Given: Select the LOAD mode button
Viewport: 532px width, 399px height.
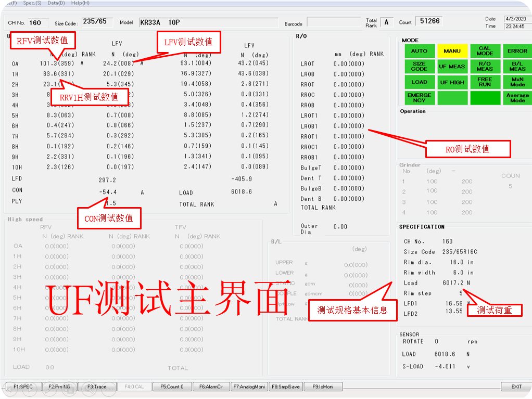Looking at the screenshot, I should tap(419, 82).
